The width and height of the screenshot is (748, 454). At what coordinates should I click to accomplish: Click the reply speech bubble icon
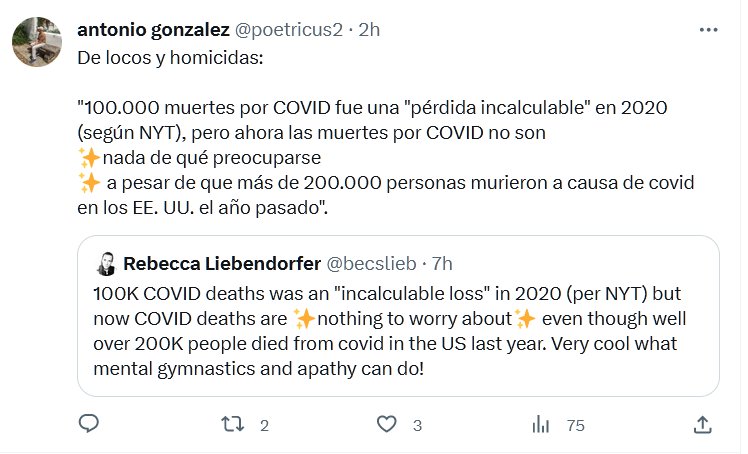88,425
